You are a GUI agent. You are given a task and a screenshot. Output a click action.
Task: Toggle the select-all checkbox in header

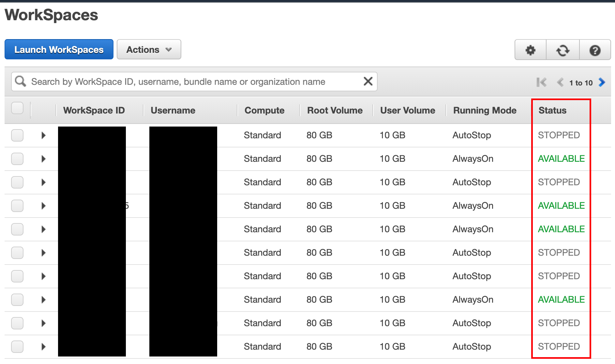[x=17, y=108]
